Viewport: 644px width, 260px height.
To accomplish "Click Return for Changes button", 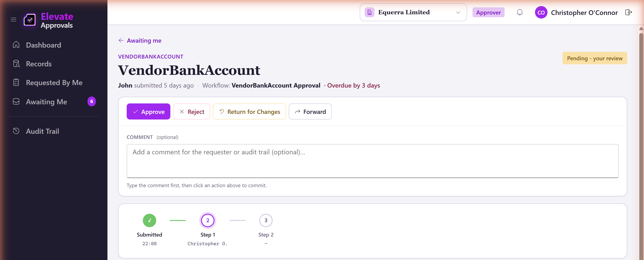I will pyautogui.click(x=250, y=111).
